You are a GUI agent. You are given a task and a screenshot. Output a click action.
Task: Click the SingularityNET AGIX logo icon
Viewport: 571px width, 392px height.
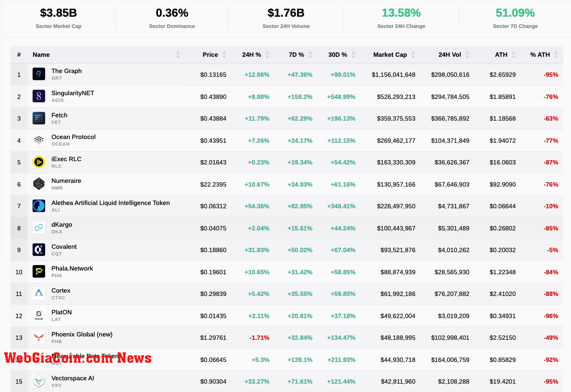(x=39, y=96)
